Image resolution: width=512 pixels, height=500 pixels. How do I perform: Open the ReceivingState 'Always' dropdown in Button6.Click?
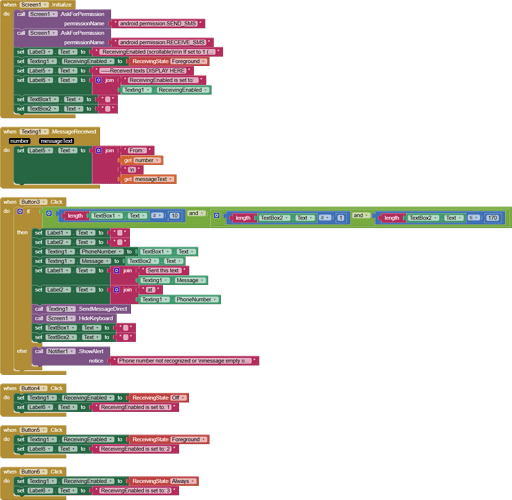pyautogui.click(x=184, y=481)
